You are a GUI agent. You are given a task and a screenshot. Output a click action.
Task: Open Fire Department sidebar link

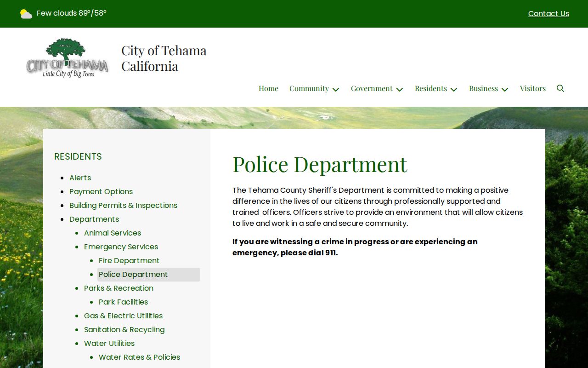pos(129,260)
